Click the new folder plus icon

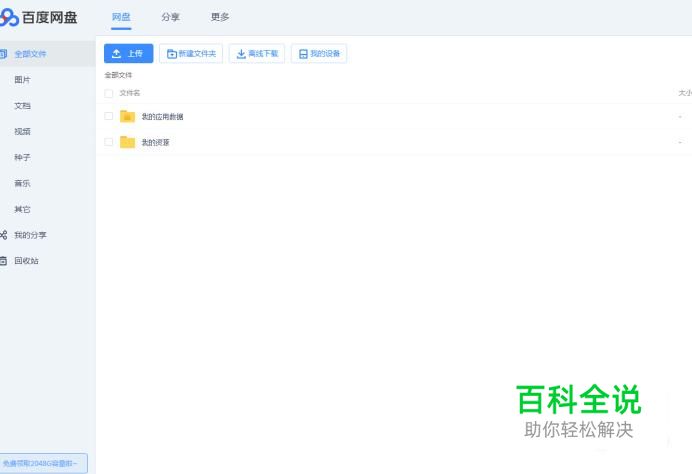tap(172, 54)
